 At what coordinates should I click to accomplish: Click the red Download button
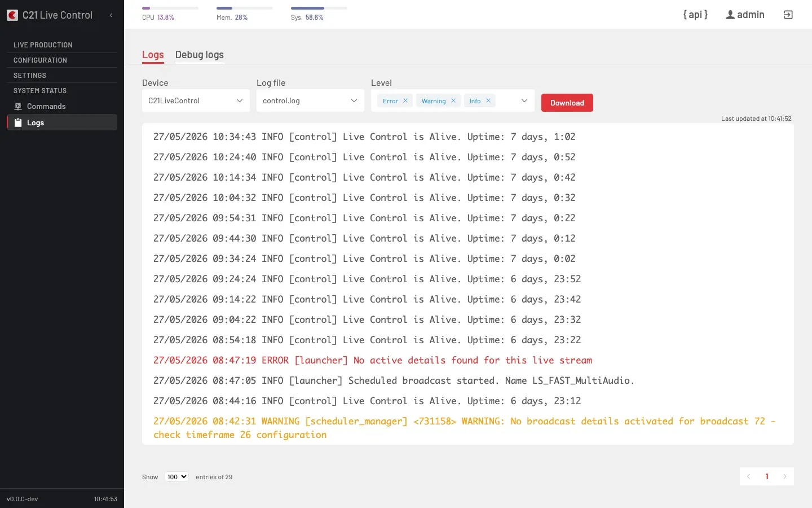567,103
